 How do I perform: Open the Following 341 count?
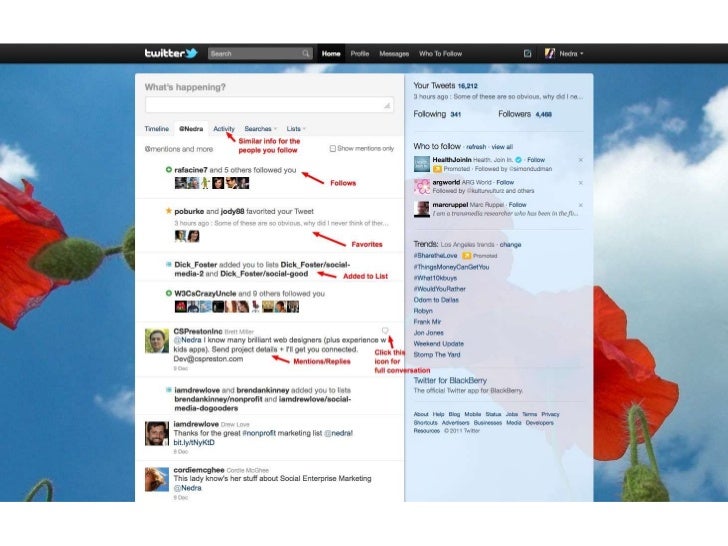click(437, 114)
